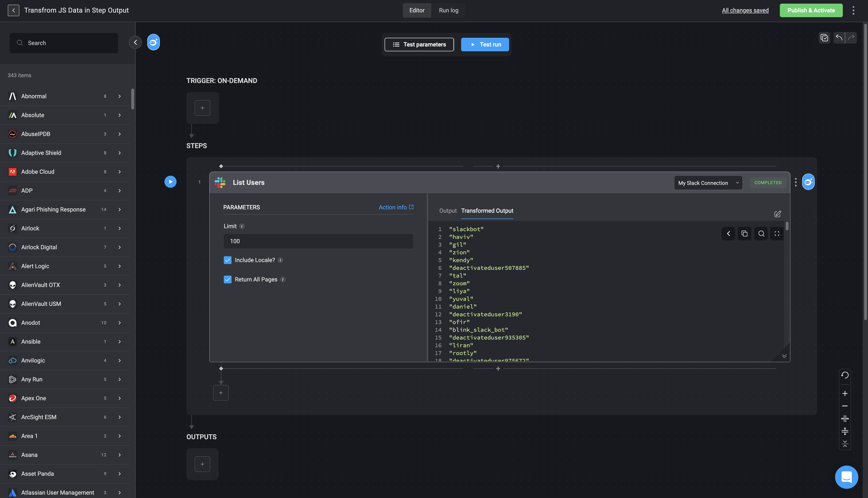Switch to the Run log tab
The height and width of the screenshot is (498, 868).
coord(448,10)
